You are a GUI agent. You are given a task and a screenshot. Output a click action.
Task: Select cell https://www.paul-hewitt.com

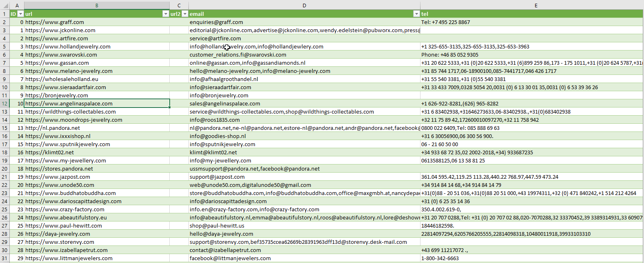[x=97, y=226]
